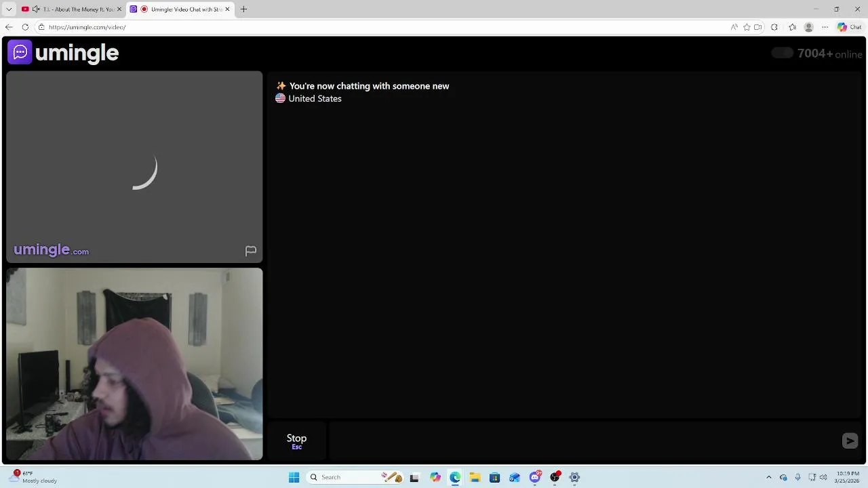Open a new browser tab
The height and width of the screenshot is (488, 868).
pyautogui.click(x=243, y=9)
